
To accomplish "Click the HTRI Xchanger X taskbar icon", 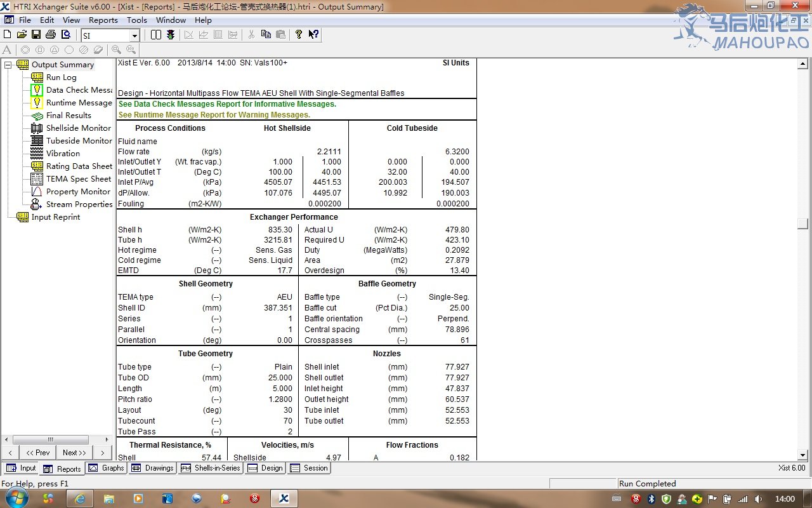I will pos(284,499).
